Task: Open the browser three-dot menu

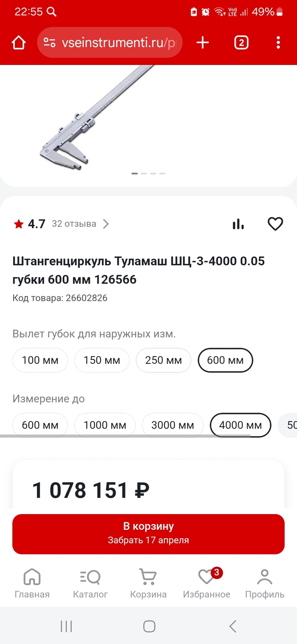Action: [278, 42]
